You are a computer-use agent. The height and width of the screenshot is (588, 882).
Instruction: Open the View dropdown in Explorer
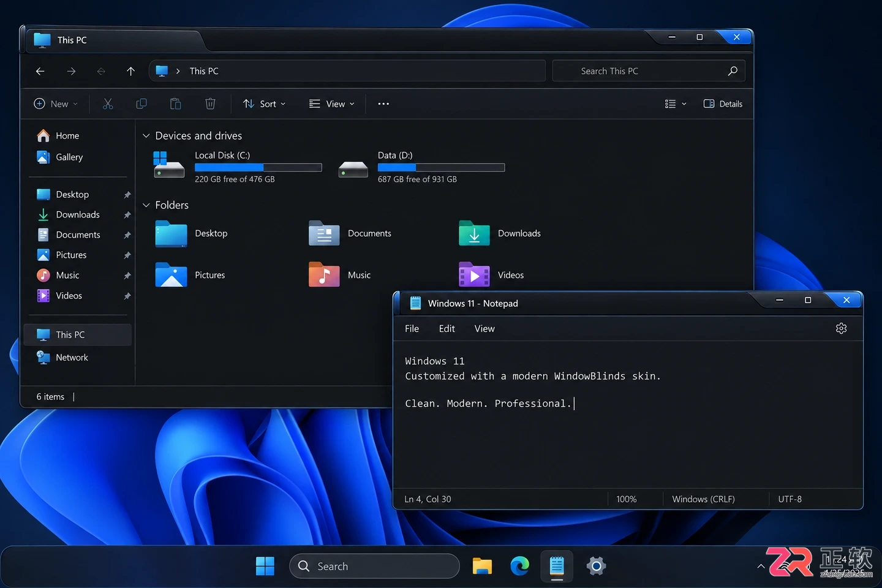coord(332,104)
